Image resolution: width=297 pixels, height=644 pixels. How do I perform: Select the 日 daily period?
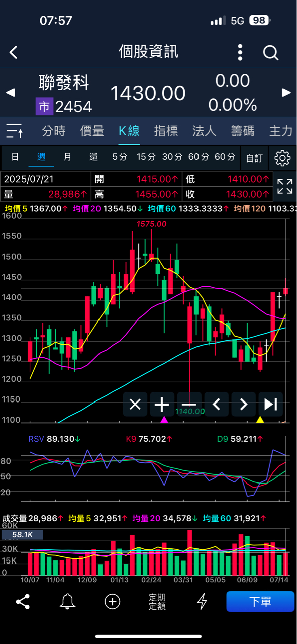[x=15, y=157]
